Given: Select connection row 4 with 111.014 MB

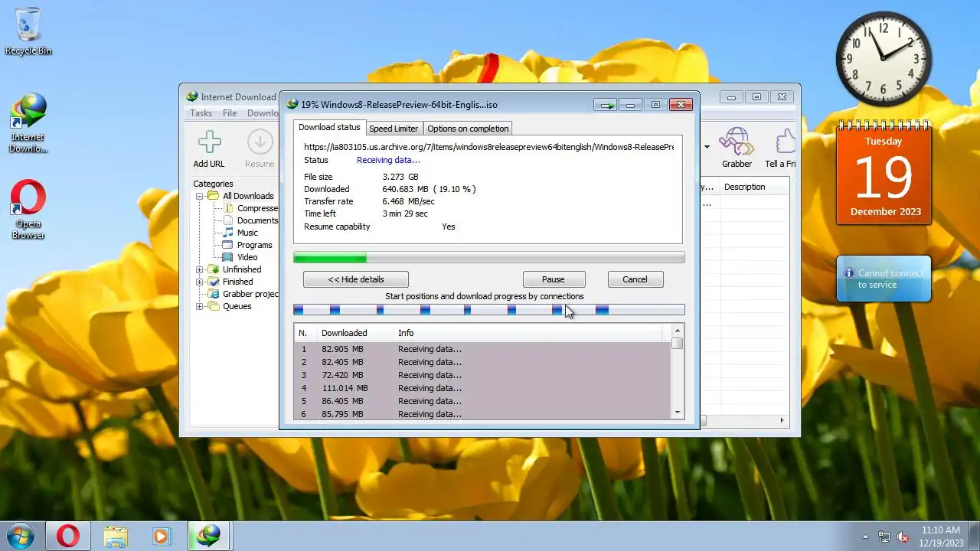Looking at the screenshot, I should pyautogui.click(x=482, y=388).
